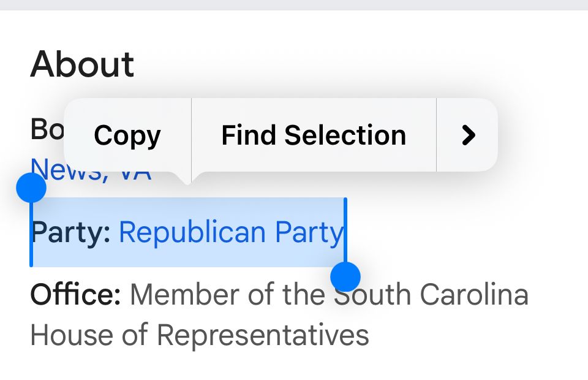Activate Find Selection to search the selected text
The height and width of the screenshot is (380, 588).
pyautogui.click(x=313, y=135)
